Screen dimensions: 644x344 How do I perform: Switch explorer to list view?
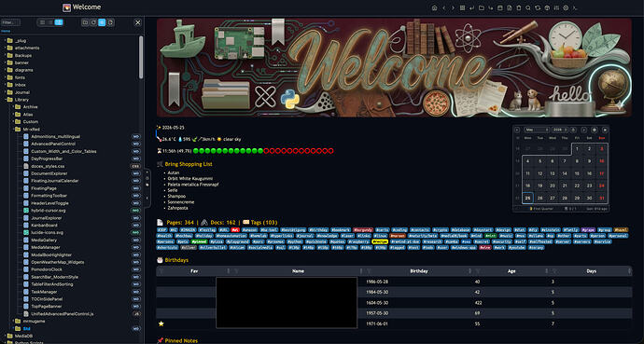pyautogui.click(x=50, y=22)
